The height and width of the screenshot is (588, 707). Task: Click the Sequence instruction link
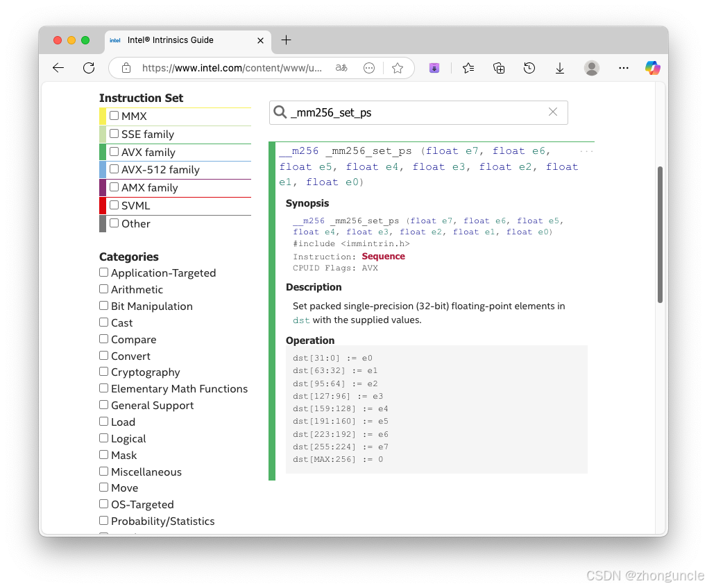tap(383, 256)
